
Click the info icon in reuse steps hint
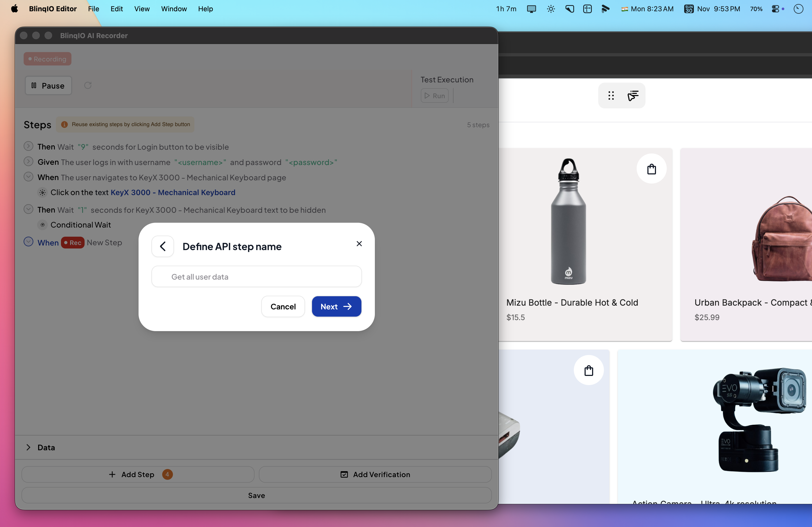[64, 125]
